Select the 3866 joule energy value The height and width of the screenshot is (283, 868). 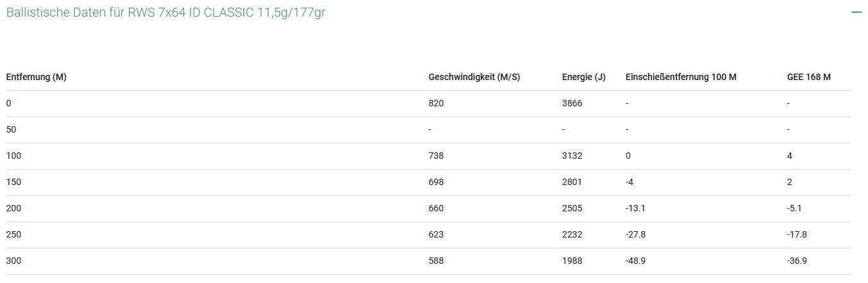572,103
